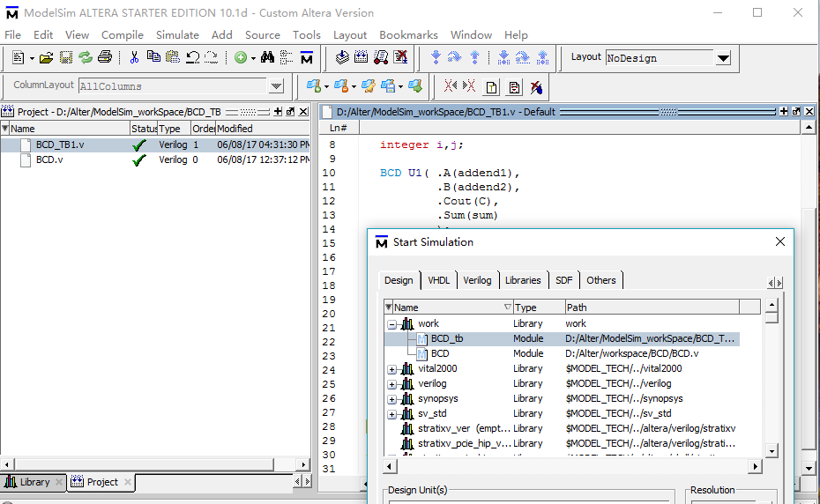The height and width of the screenshot is (504, 820).
Task: Click the Step Into blue down arrow icon
Action: [435, 57]
